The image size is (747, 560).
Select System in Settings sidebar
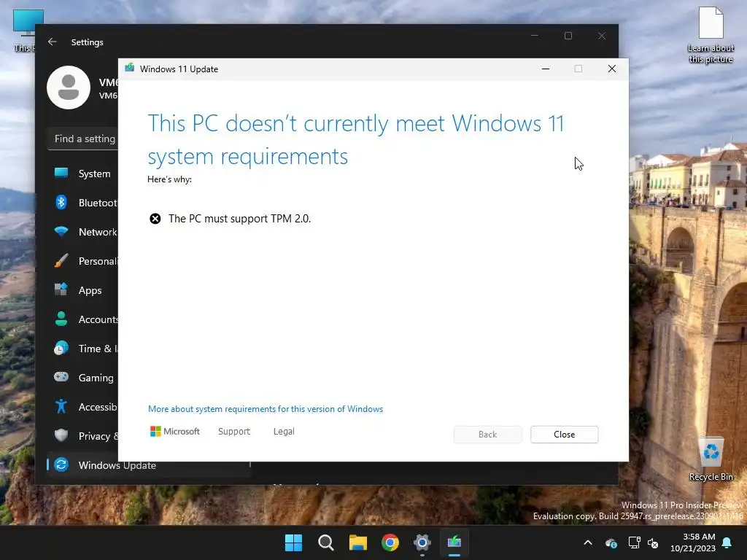click(83, 174)
